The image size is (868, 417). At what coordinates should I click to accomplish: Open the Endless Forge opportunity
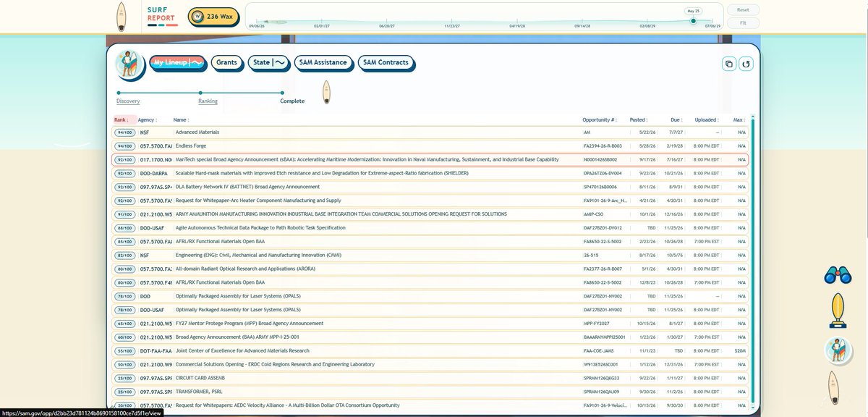430,146
